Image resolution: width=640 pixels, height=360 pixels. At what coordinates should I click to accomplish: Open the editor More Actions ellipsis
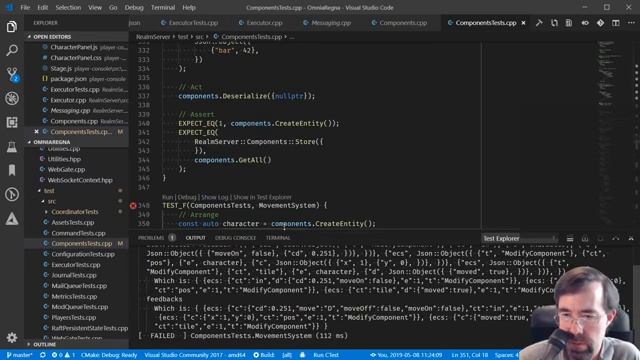pyautogui.click(x=631, y=23)
